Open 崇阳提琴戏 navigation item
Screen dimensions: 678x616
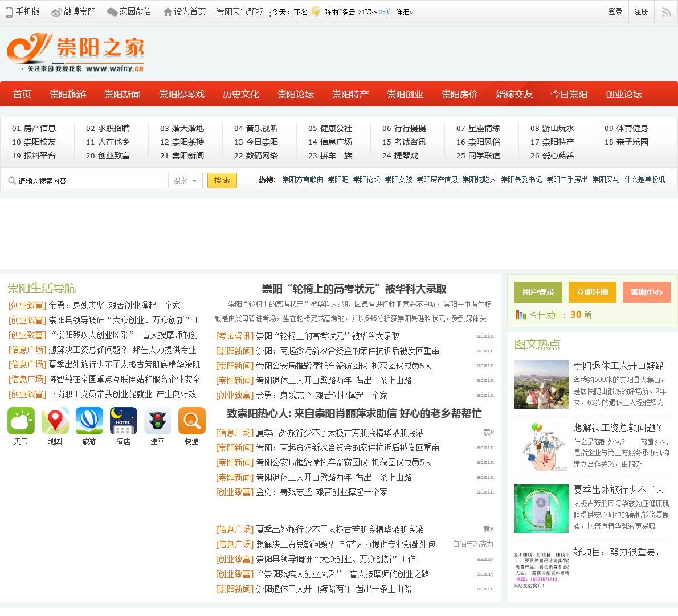tap(182, 94)
